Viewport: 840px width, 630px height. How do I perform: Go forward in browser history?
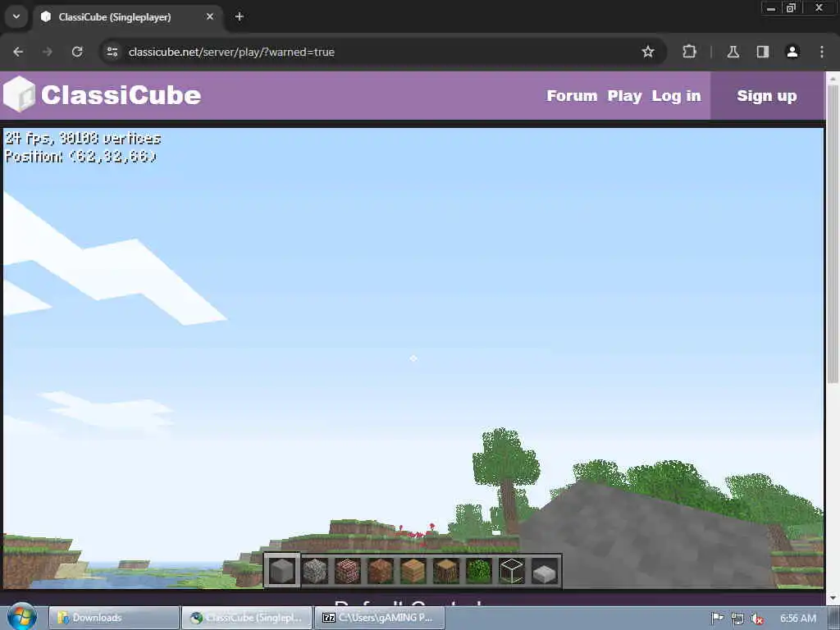click(48, 52)
